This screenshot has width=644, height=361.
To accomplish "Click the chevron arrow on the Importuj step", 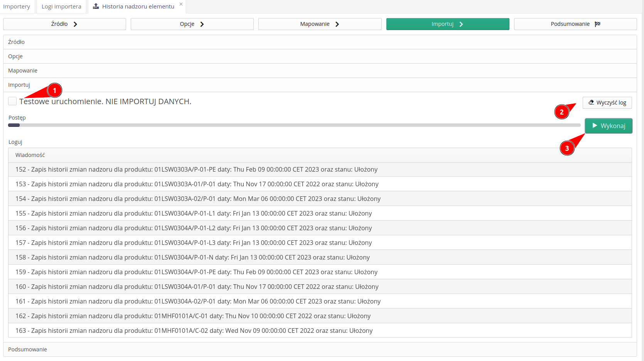I will (461, 24).
